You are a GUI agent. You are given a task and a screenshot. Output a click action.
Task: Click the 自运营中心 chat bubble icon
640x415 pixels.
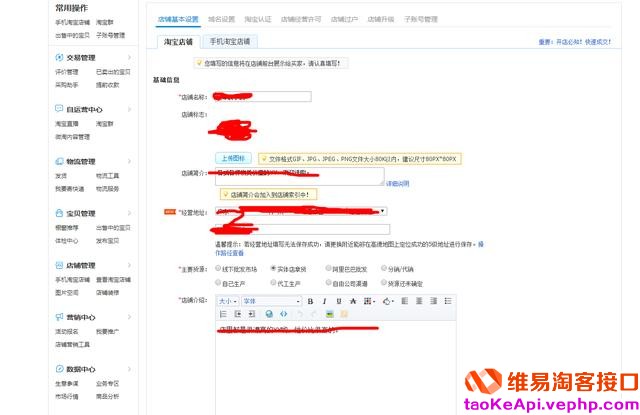coord(59,109)
